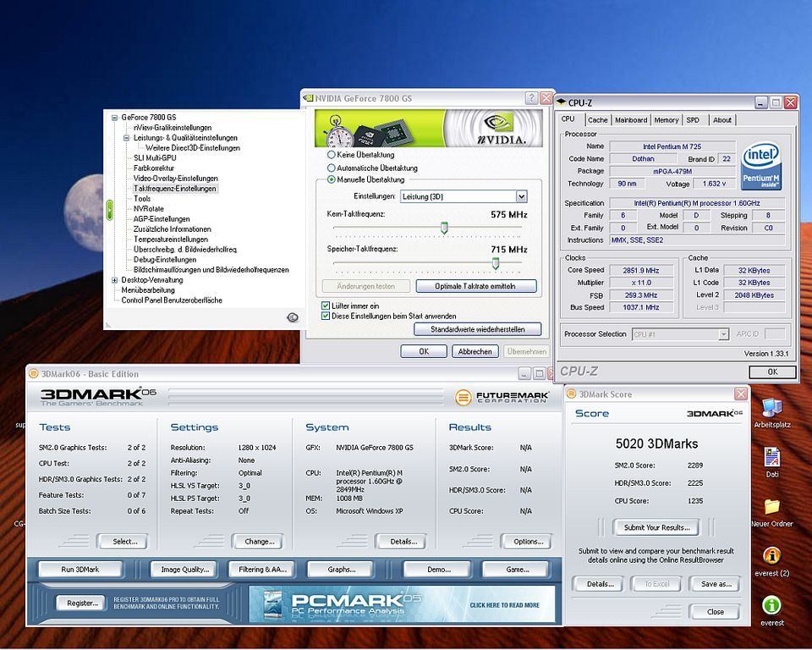Expand the Desktop-Verwaltung tree node

coord(114,280)
